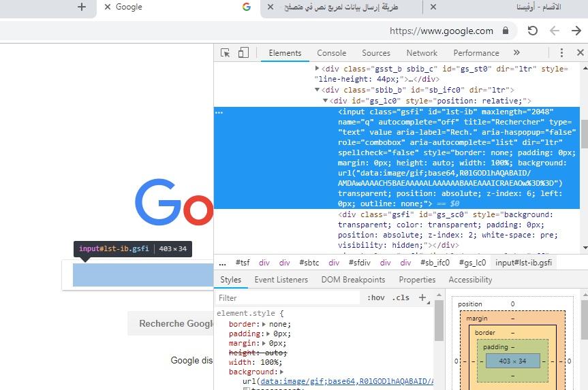Select the Google browser tab
The height and width of the screenshot is (390, 588).
click(x=178, y=7)
